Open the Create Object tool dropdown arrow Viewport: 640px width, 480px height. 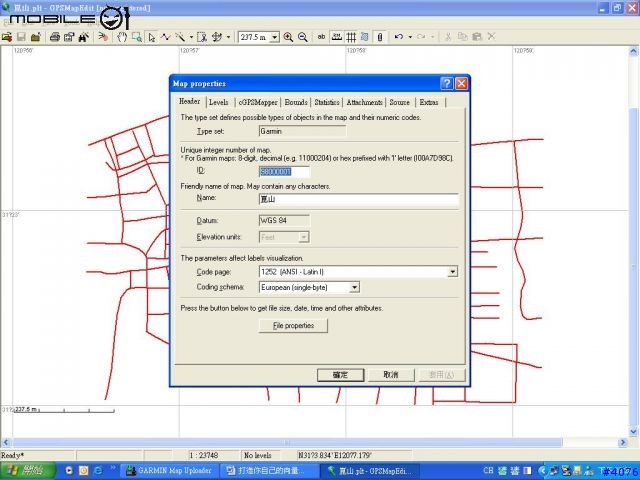coord(191,37)
